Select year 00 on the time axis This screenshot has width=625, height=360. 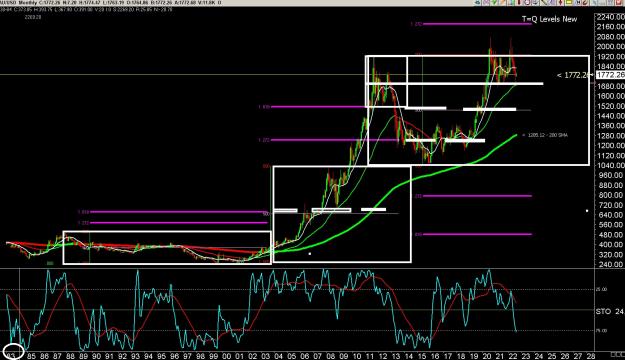click(226, 356)
